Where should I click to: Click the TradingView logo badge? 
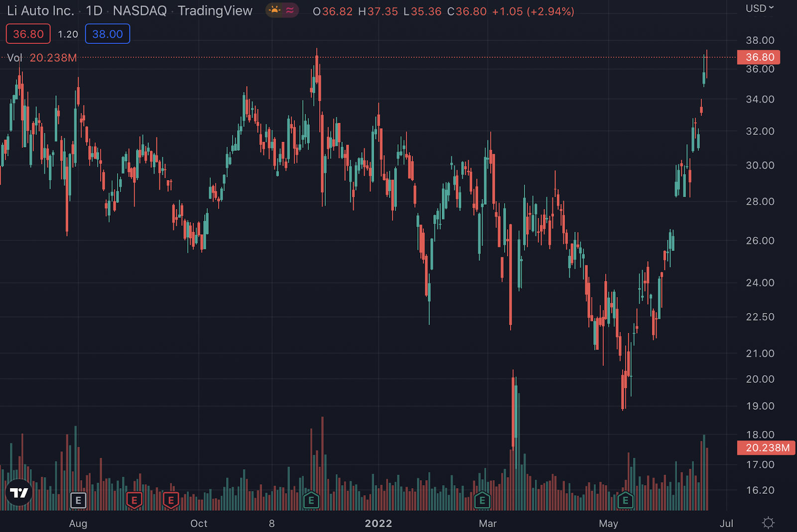point(19,493)
